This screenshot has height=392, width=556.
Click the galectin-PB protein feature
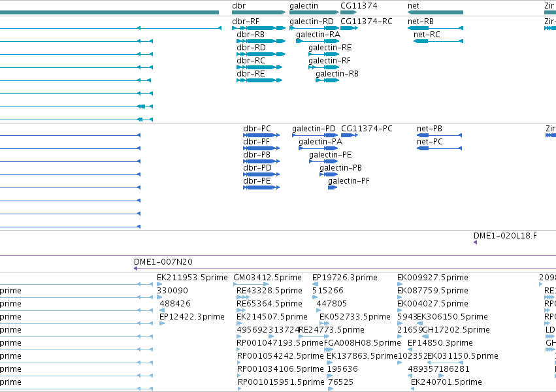[x=329, y=174]
